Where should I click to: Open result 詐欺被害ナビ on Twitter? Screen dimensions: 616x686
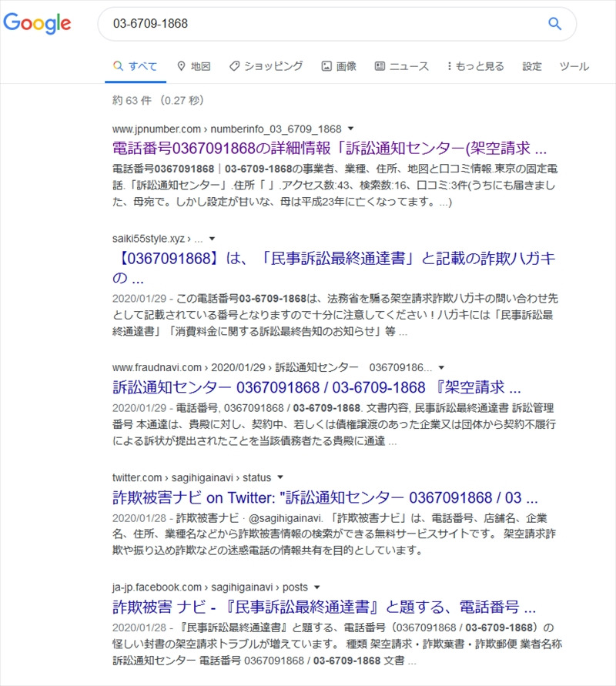[x=325, y=497]
